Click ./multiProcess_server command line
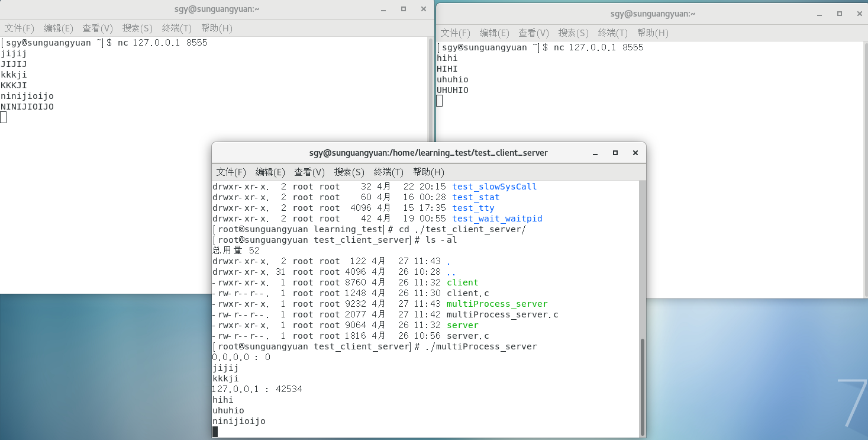The image size is (868, 440). click(x=481, y=346)
